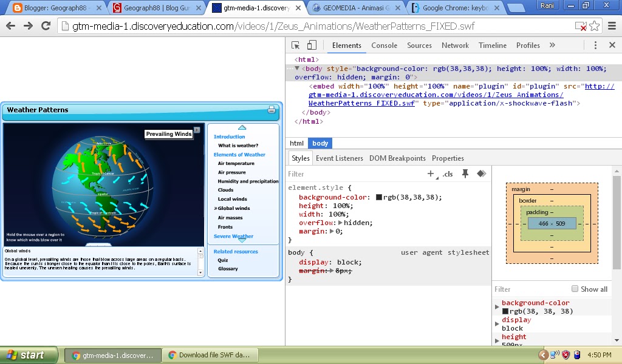Collapse the body element node
The height and width of the screenshot is (364, 622).
[296, 69]
